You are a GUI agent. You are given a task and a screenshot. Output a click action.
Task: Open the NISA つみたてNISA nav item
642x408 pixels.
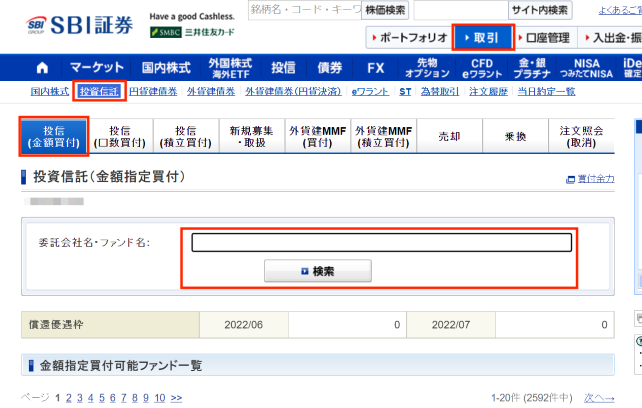tap(584, 68)
